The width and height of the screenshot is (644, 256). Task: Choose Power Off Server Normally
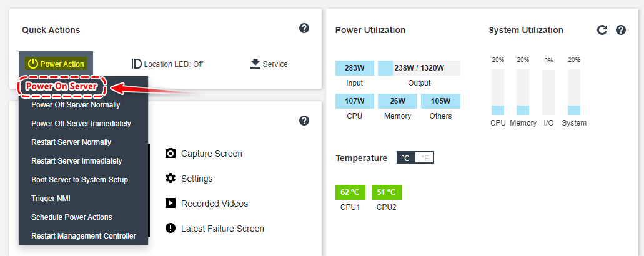click(76, 105)
